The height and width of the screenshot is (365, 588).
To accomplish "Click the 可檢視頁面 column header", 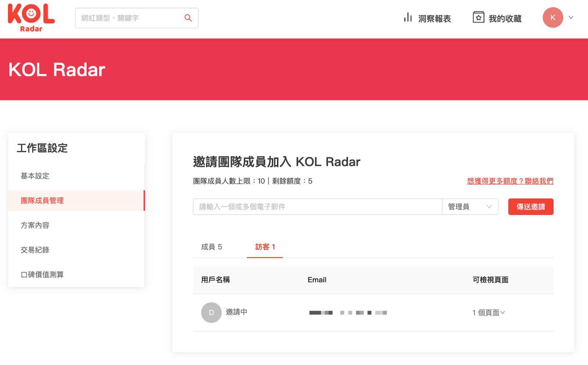I will pos(490,280).
